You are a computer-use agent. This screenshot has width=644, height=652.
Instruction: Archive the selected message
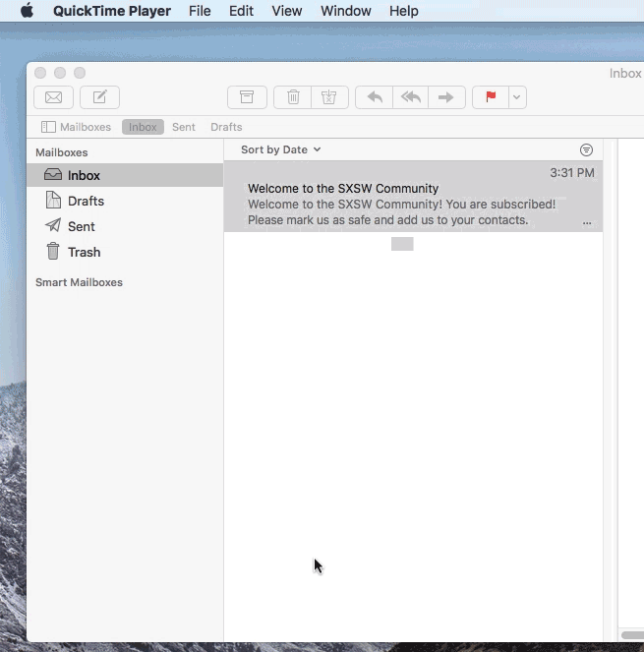click(x=247, y=97)
